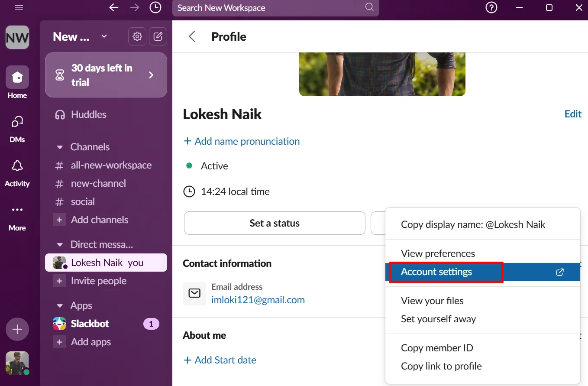Select the NW workspace icon
This screenshot has height=386, width=588.
17,37
